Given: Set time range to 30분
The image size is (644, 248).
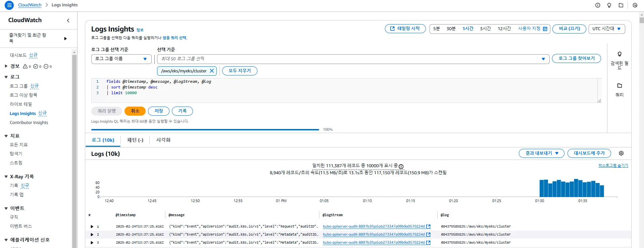Looking at the screenshot, I should pos(451,29).
